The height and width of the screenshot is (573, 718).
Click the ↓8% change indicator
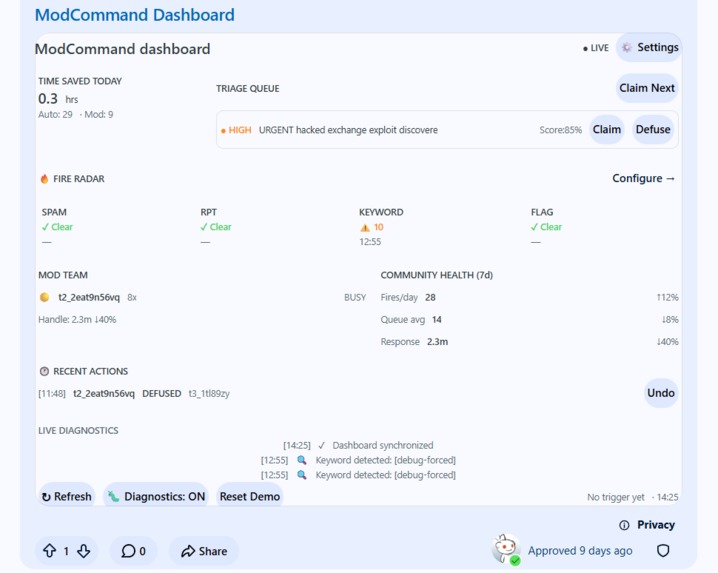coord(670,320)
